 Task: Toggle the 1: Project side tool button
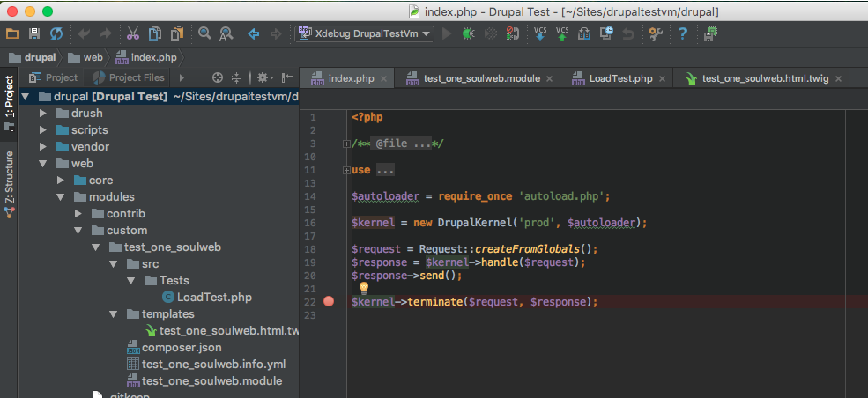(x=9, y=104)
